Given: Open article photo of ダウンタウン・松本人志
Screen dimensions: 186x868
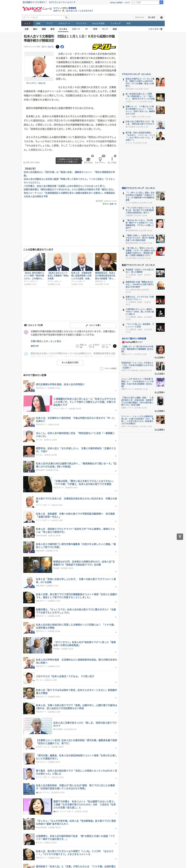Looking at the screenshot, I should pos(39,66).
